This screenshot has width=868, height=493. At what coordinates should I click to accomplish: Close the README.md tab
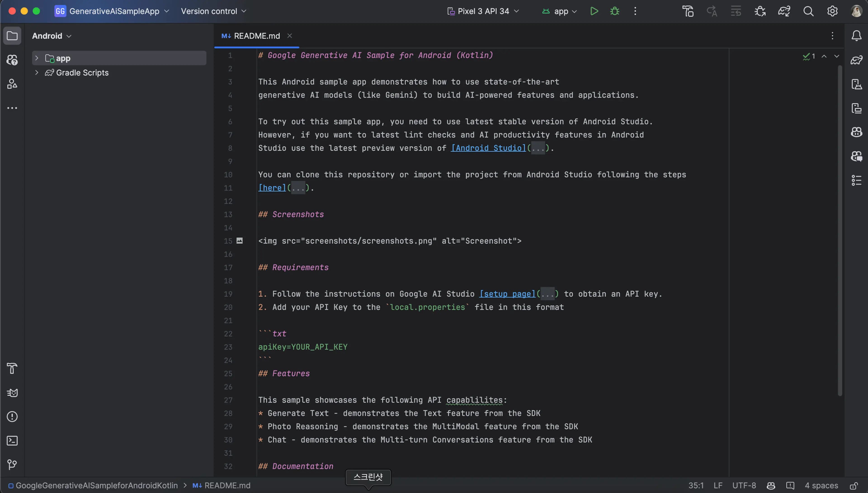[x=290, y=35]
